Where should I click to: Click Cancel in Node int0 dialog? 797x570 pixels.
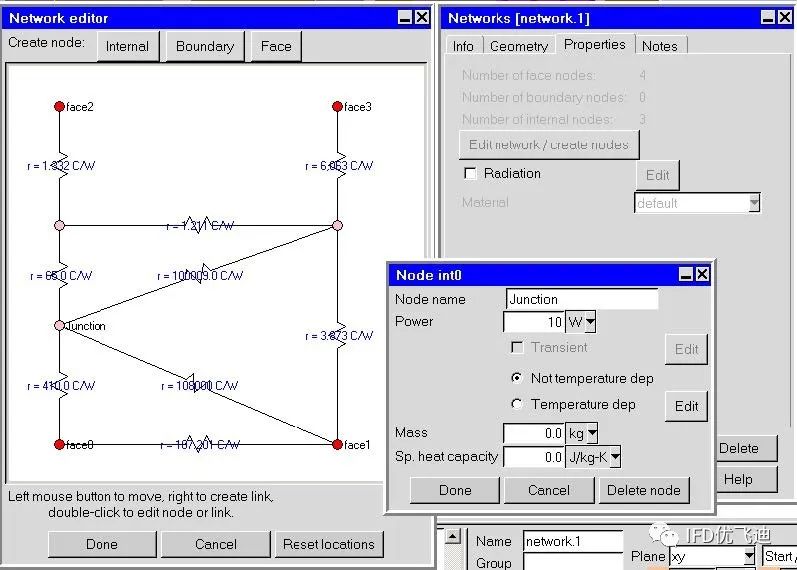[549, 490]
